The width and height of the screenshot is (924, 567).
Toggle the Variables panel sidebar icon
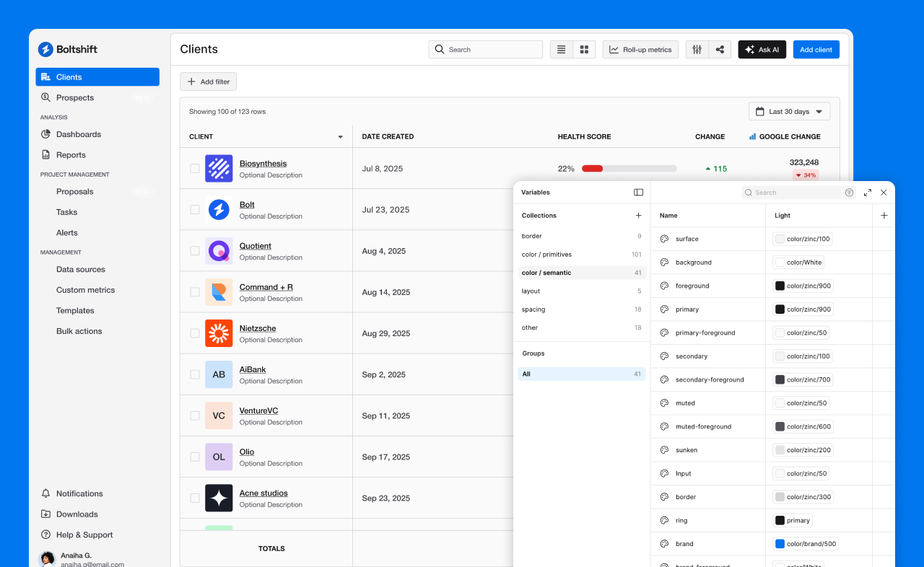pyautogui.click(x=638, y=193)
